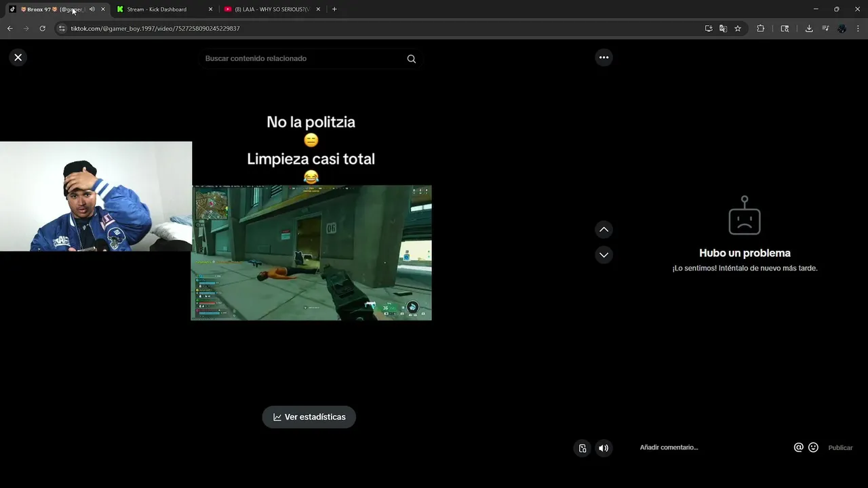Screen dimensions: 868x488
Task: Close the Bronx 97 TikTok tab
Action: click(x=103, y=9)
